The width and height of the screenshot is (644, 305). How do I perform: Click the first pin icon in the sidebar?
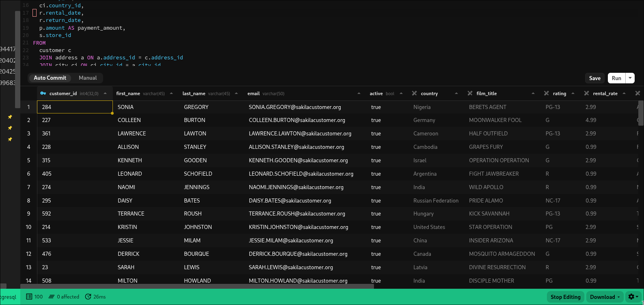coord(10,117)
